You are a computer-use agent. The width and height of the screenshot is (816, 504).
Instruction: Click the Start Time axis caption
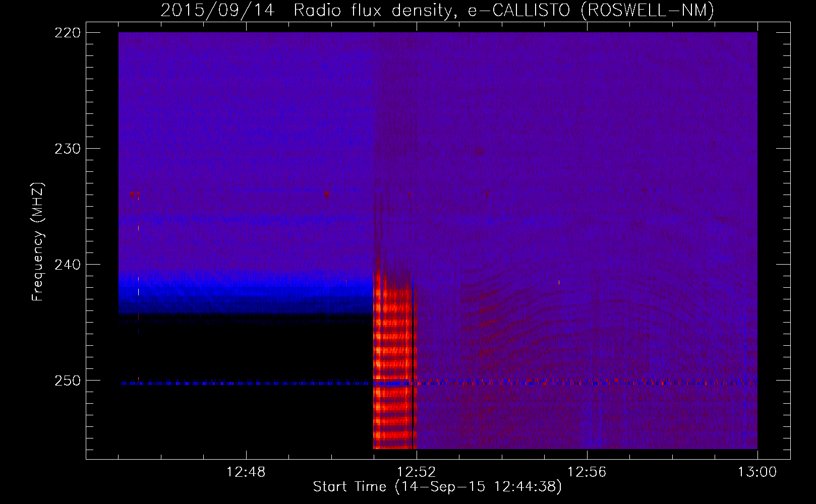click(x=437, y=487)
